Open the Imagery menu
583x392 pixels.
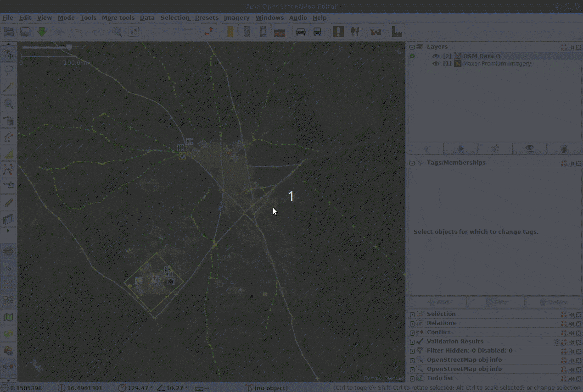(236, 18)
